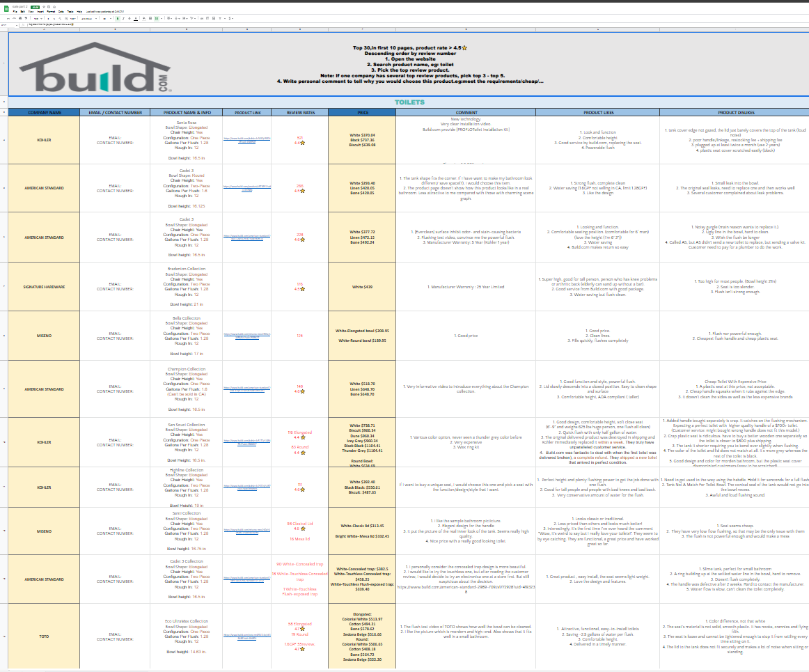Image resolution: width=809 pixels, height=672 pixels.
Task: Select the TOTO company cell
Action: point(44,636)
